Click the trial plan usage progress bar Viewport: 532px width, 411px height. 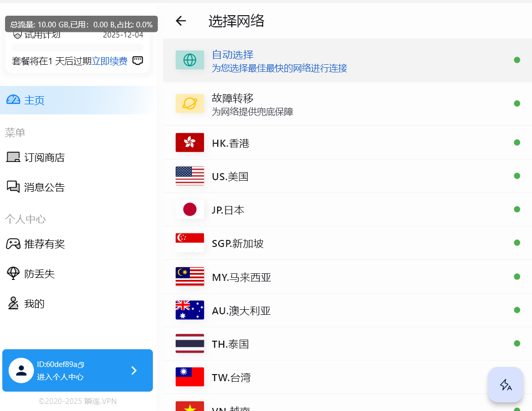[x=77, y=47]
